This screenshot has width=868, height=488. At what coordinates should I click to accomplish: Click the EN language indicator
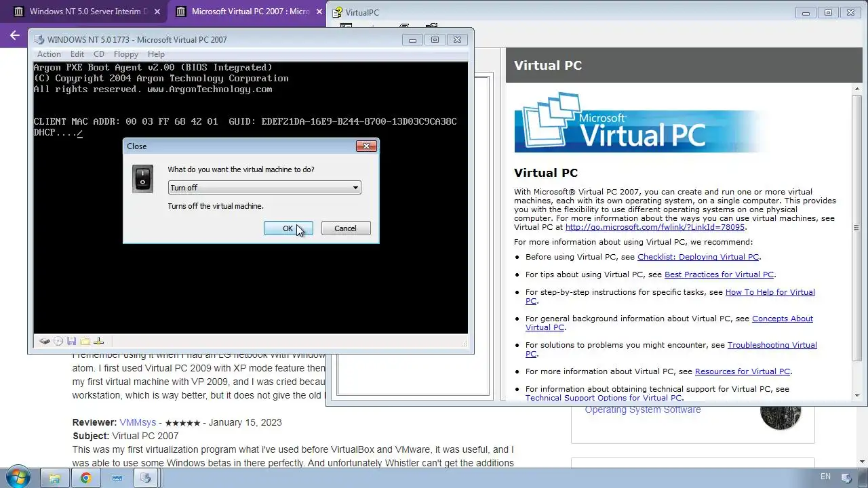(825, 477)
